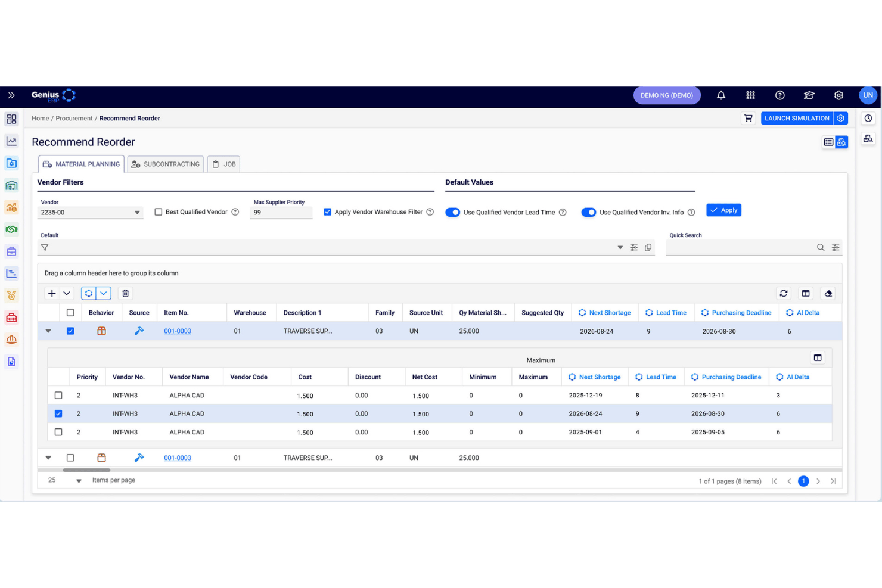Open the column chooser icon above main grid
Viewport: 882px width, 588px height.
tap(806, 293)
